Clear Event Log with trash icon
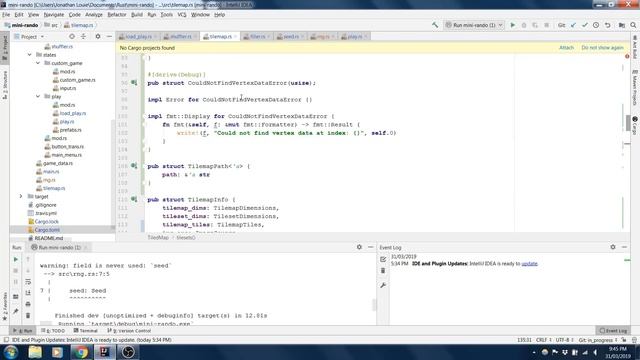 383,271
